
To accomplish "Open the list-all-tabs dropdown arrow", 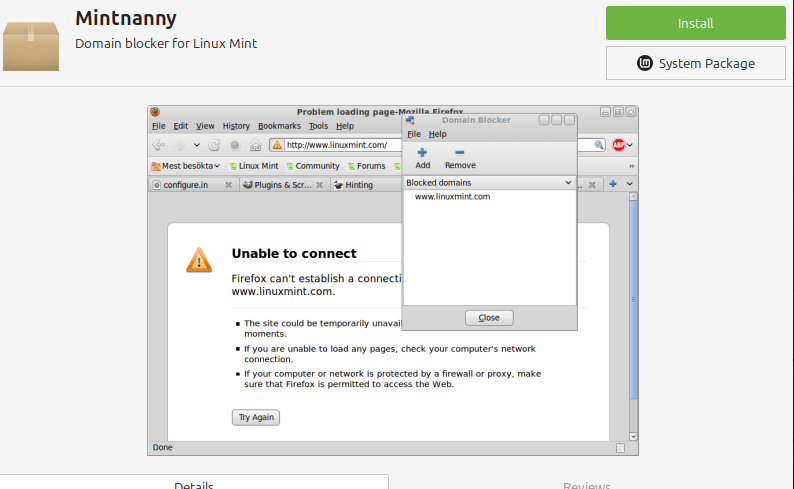I will tap(629, 184).
